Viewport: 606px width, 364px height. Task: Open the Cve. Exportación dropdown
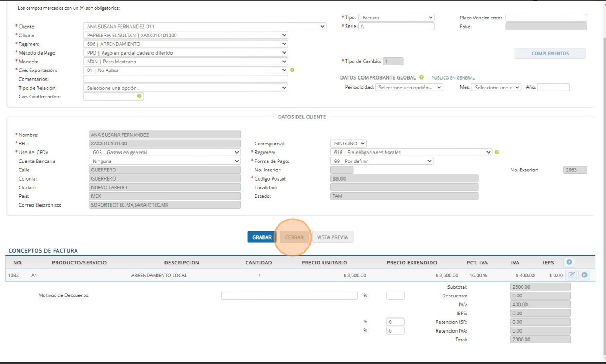[x=186, y=70]
